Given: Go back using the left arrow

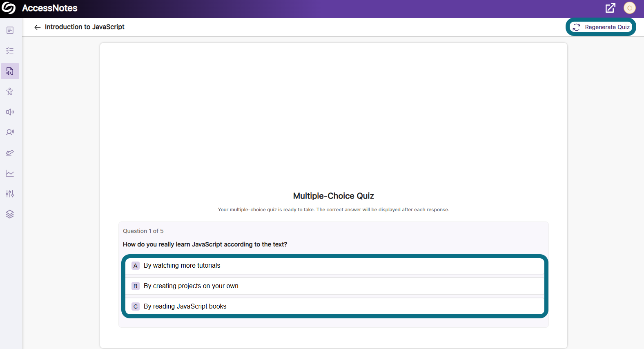Looking at the screenshot, I should pos(37,27).
